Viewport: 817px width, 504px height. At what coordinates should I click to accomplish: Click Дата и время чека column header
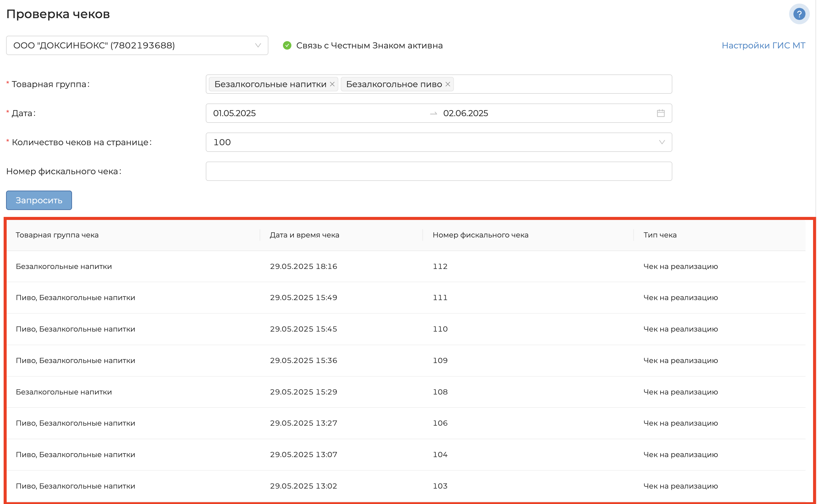pyautogui.click(x=304, y=235)
